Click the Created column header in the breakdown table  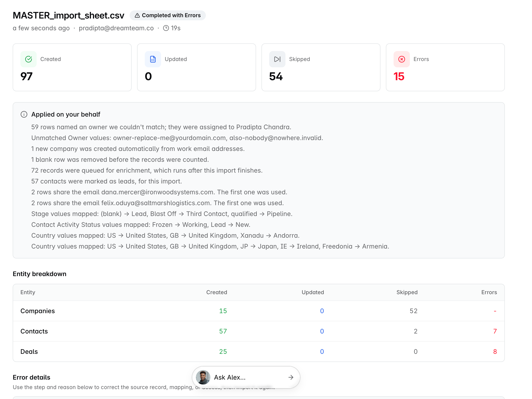[216, 292]
